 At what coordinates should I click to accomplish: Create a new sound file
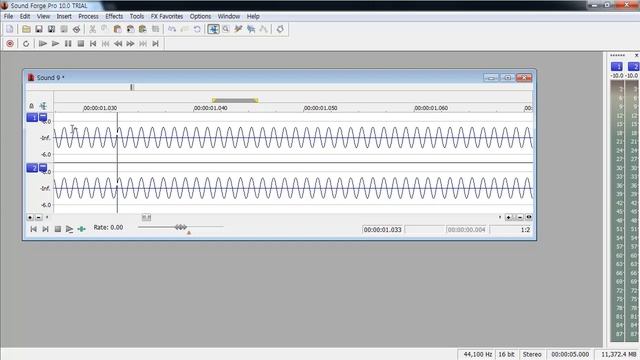[10, 29]
